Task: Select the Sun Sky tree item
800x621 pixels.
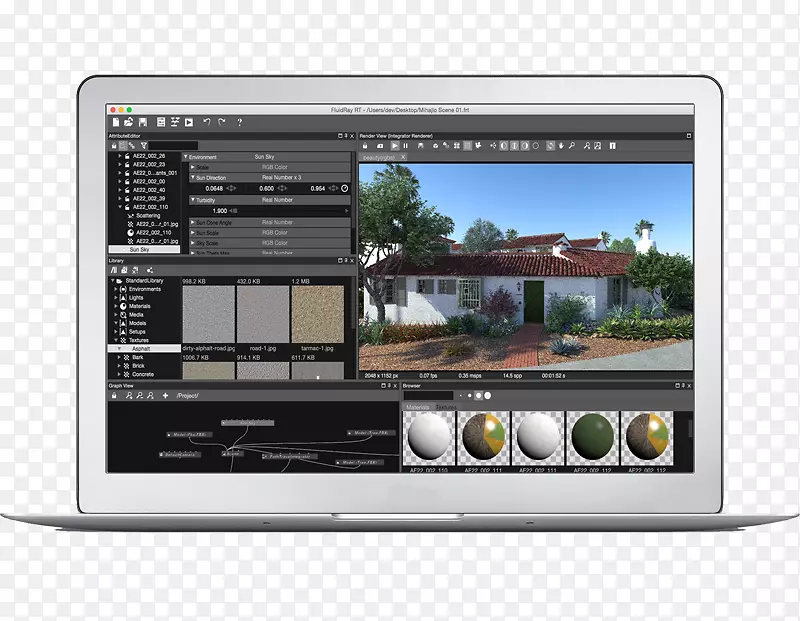Action: 144,250
